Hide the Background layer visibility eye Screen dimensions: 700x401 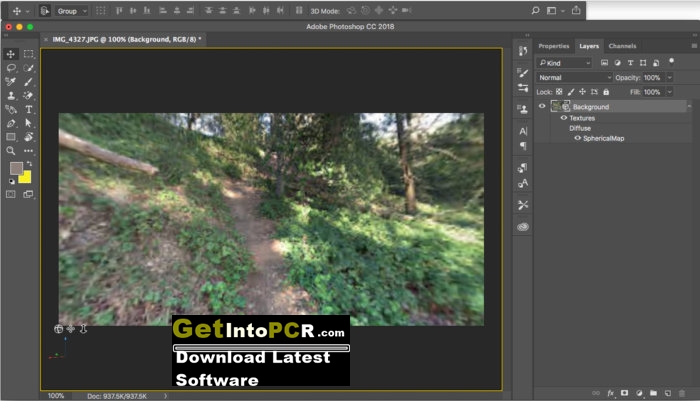tap(542, 106)
